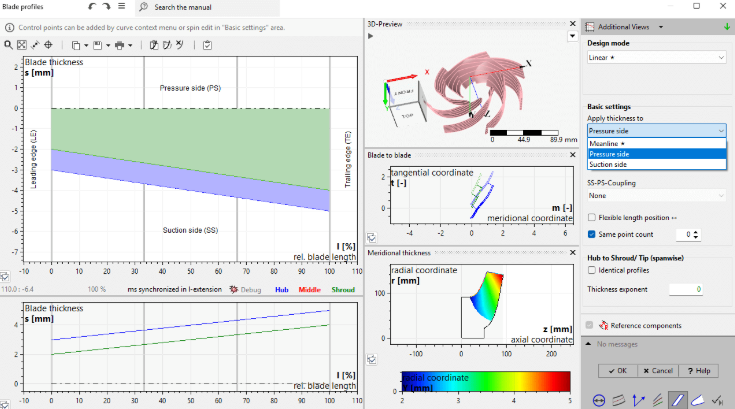Select Pressure side option in list
735x409 pixels.
657,154
